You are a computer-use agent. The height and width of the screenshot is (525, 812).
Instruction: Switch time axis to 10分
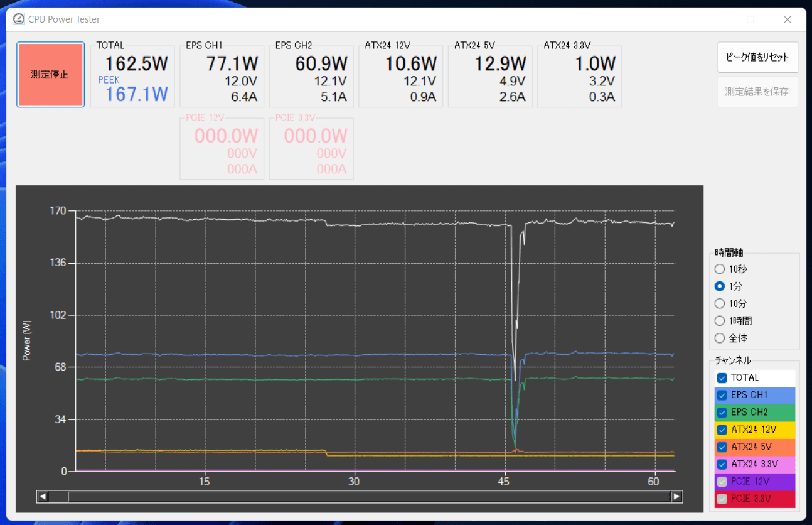(719, 303)
